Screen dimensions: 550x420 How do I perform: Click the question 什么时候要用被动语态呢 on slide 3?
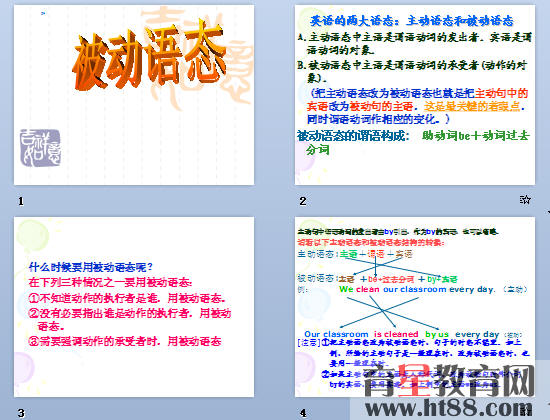point(91,267)
